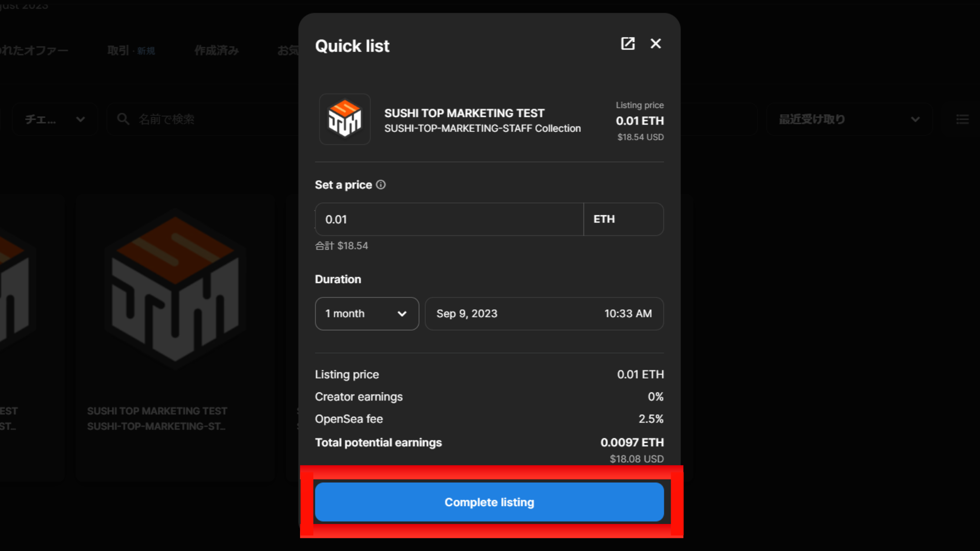Click the external link icon in modal header
This screenshot has width=980, height=551.
(x=628, y=43)
